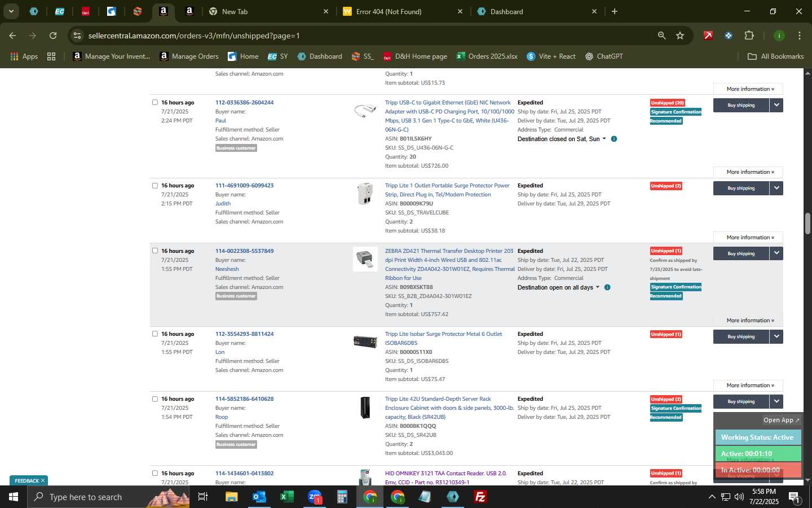
Task: Open the ZEBRA ZD421 Thermal Printer product link
Action: pos(449,264)
